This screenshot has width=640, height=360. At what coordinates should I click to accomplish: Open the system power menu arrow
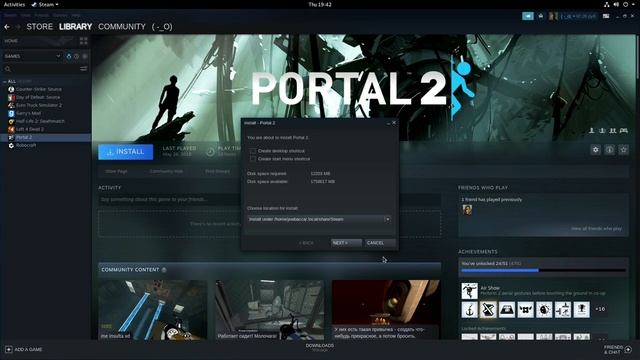click(x=634, y=4)
